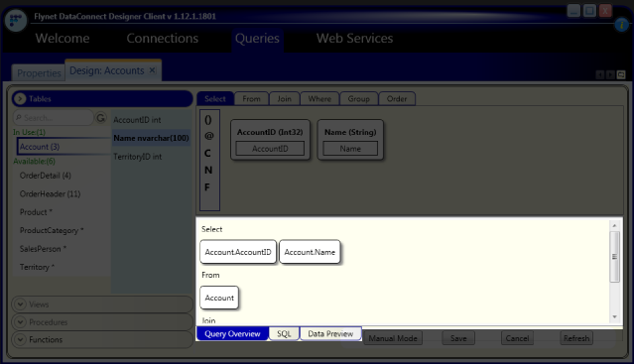This screenshot has height=364, width=634.
Task: Expand the Views panel
Action: coord(20,304)
